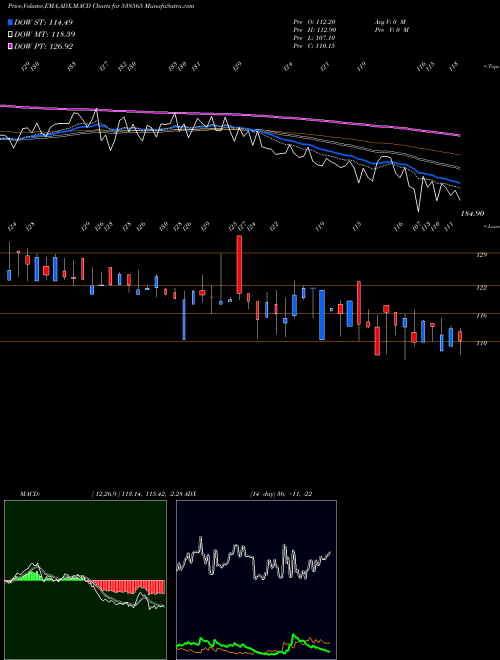This screenshot has width=500, height=660.
Task: Click the 110 price axis label
Action: click(482, 343)
